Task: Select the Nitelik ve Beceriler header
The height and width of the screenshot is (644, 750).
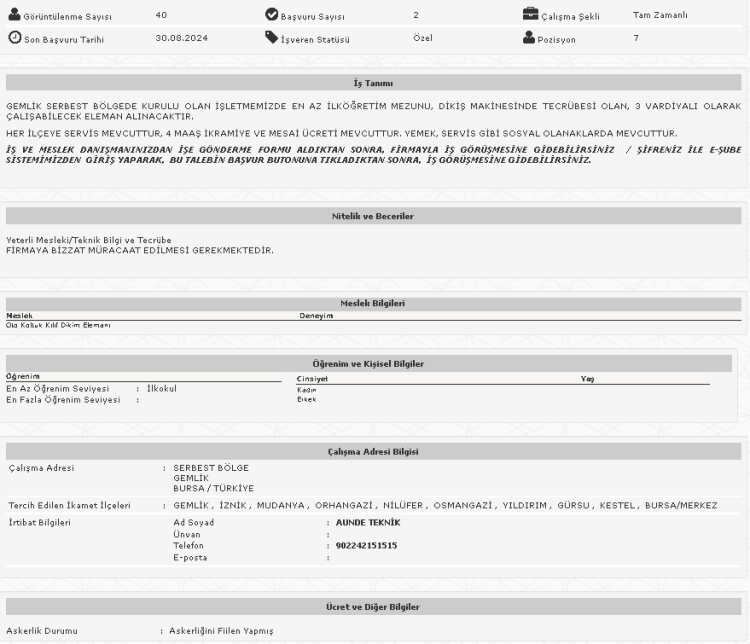Action: [x=372, y=215]
